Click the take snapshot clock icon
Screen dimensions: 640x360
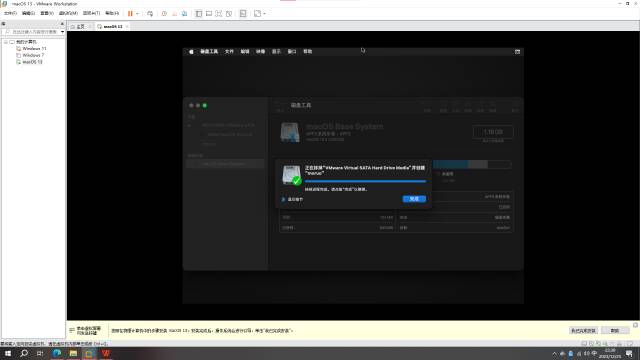coord(164,13)
